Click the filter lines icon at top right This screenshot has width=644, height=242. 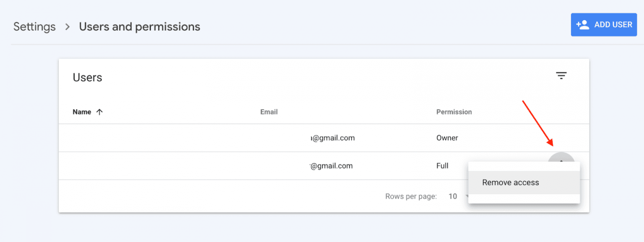pyautogui.click(x=561, y=75)
